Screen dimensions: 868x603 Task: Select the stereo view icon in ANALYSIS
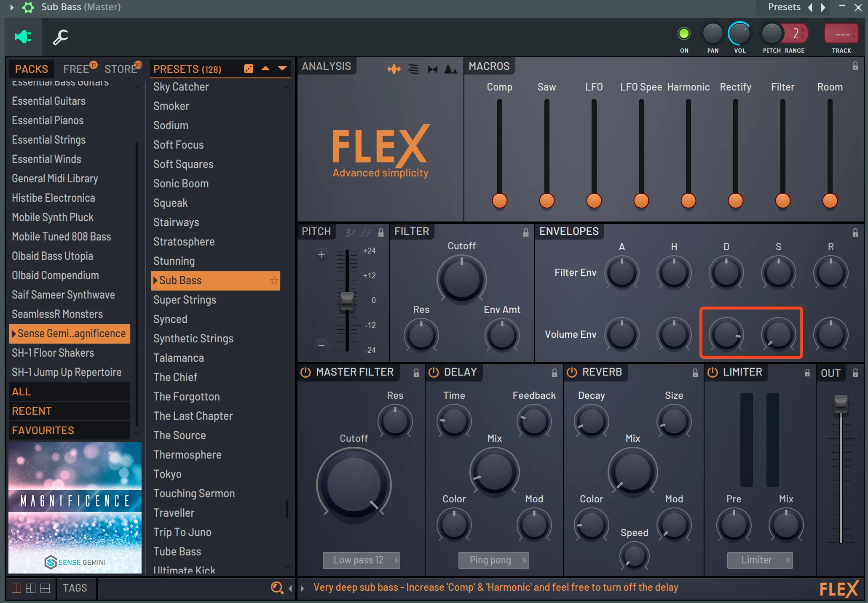tap(433, 69)
